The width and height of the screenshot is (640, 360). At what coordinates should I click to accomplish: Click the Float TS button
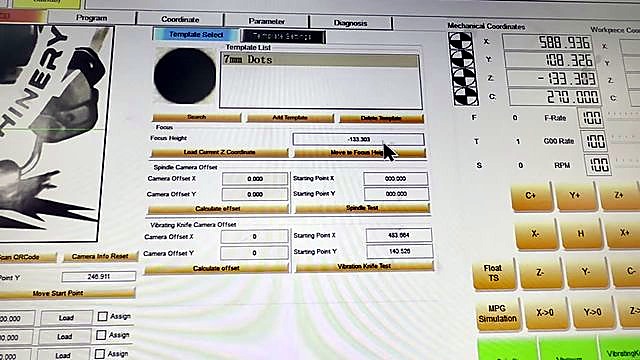[493, 273]
